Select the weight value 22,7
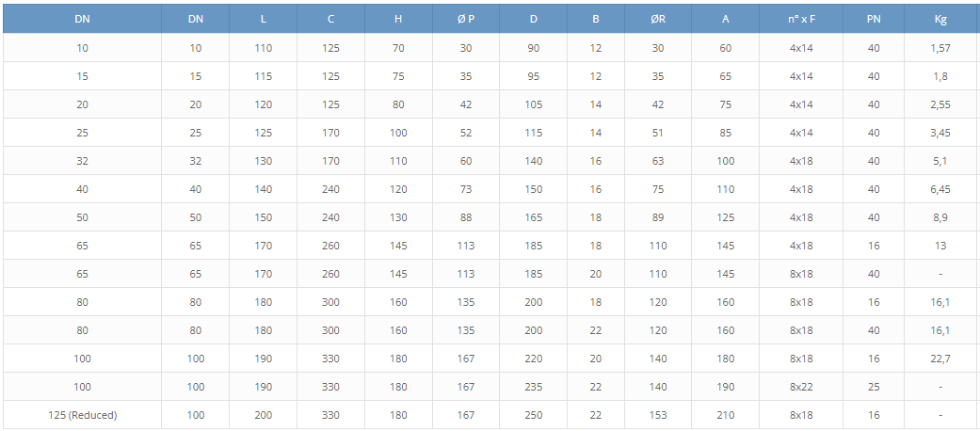980x431 pixels. [x=940, y=359]
